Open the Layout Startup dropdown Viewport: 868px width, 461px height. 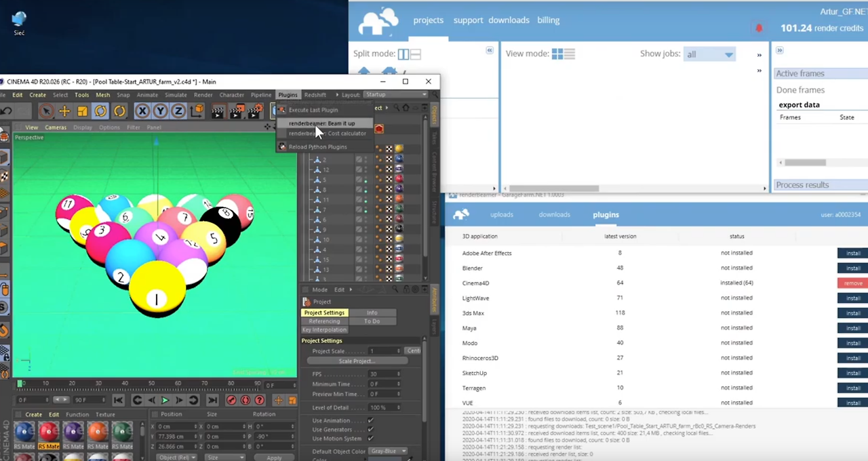(396, 95)
